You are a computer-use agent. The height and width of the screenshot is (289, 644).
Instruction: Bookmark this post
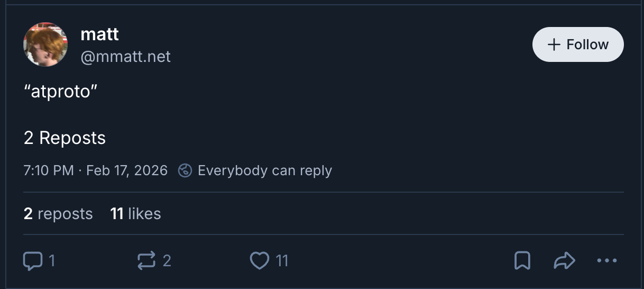(522, 260)
